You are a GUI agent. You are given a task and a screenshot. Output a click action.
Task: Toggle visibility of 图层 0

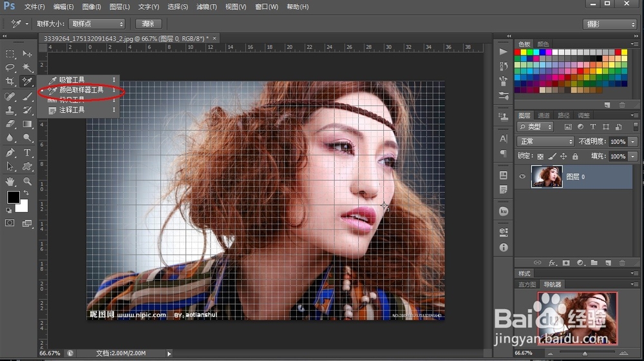click(522, 177)
